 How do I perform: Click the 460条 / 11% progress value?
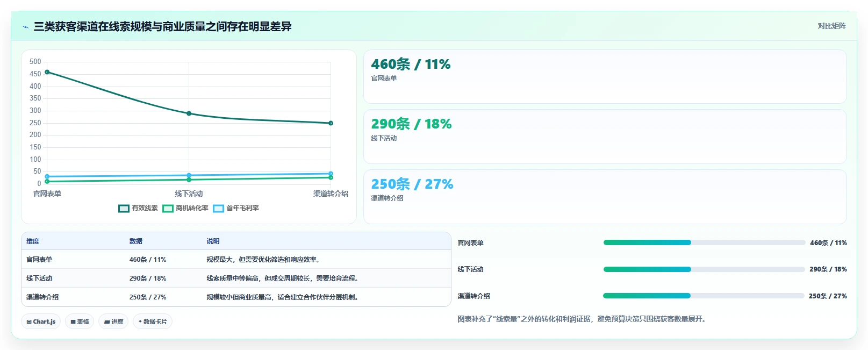[x=828, y=243]
